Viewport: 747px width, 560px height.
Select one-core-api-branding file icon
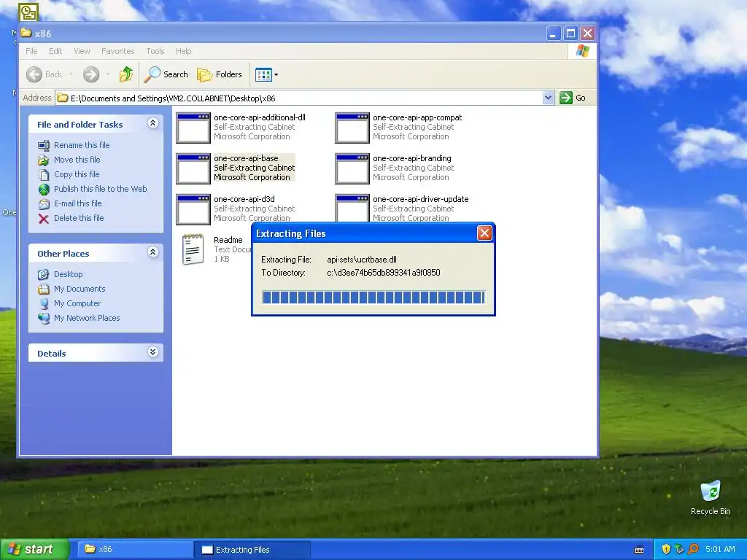click(352, 168)
